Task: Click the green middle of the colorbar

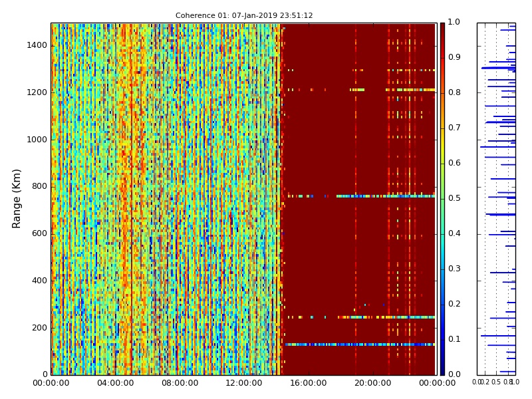Action: pyautogui.click(x=442, y=199)
